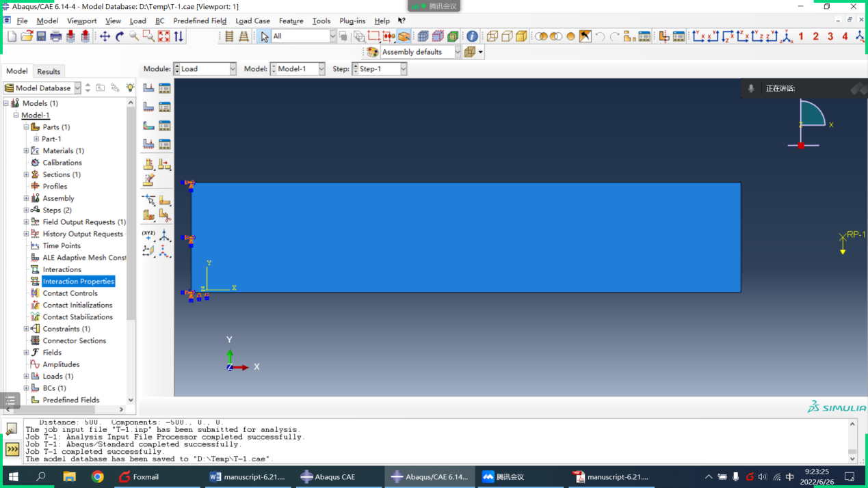Open the Plug-ins menu

coord(352,21)
